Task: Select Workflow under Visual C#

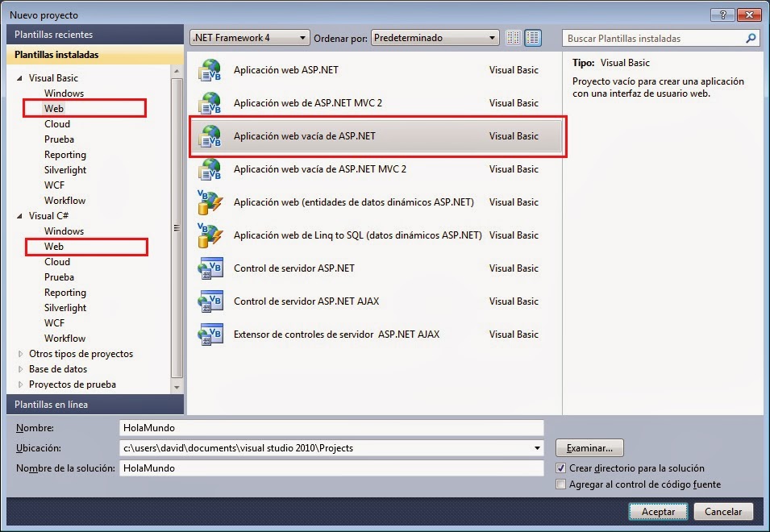Action: tap(65, 339)
